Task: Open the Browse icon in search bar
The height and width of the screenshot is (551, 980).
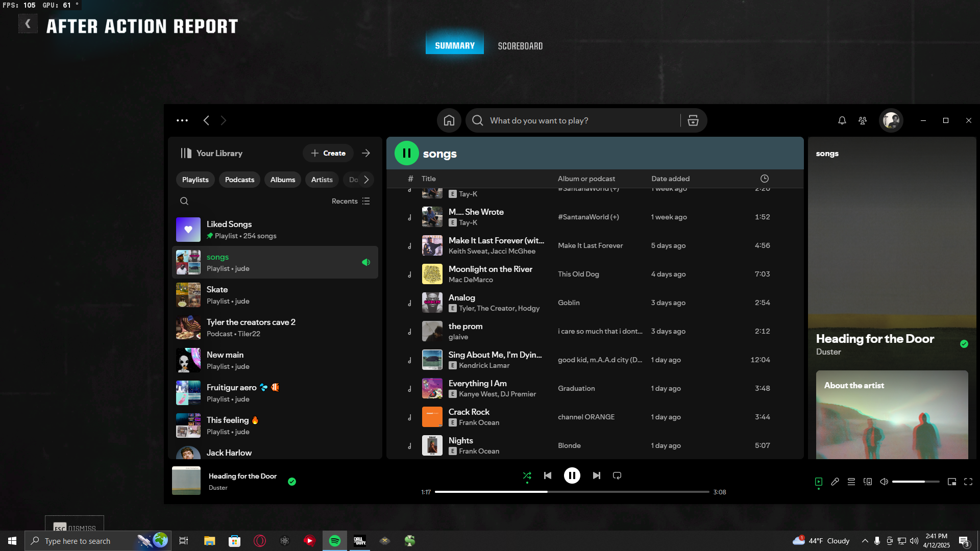Action: pos(693,120)
